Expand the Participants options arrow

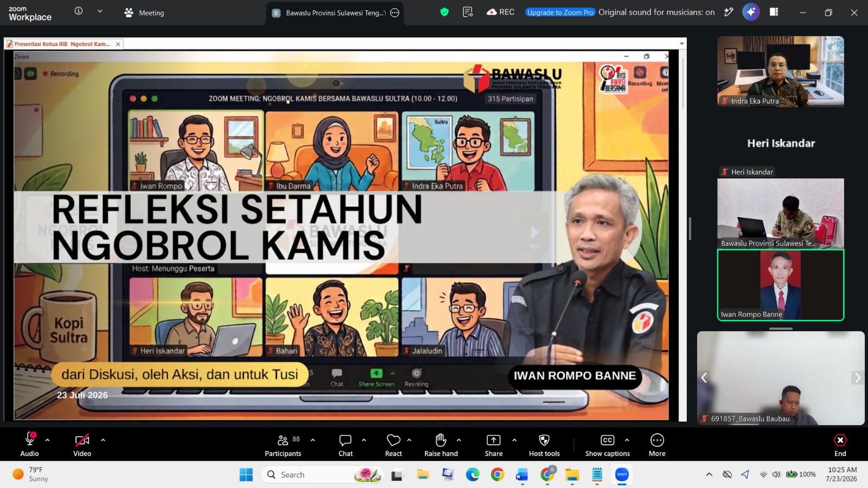(x=313, y=440)
